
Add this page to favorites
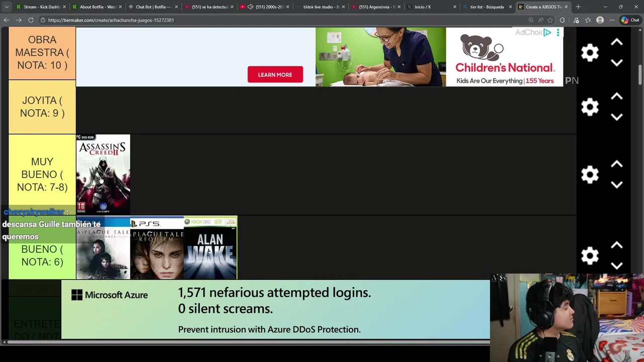tap(550, 20)
